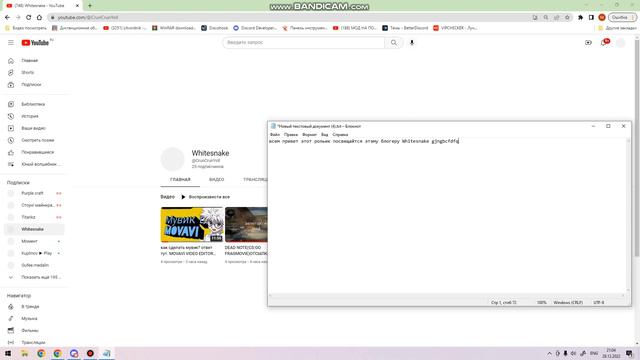Image resolution: width=640 pixels, height=360 pixels.
Task: Open the Windows Start menu
Action: click(8, 353)
